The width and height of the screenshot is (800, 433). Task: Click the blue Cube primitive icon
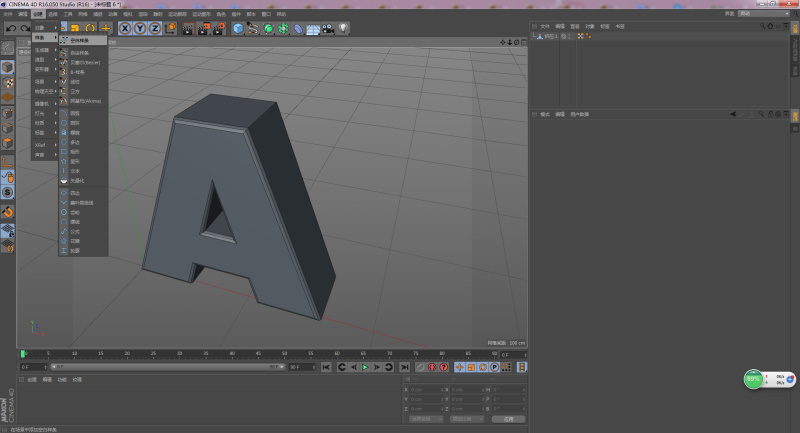[x=238, y=29]
